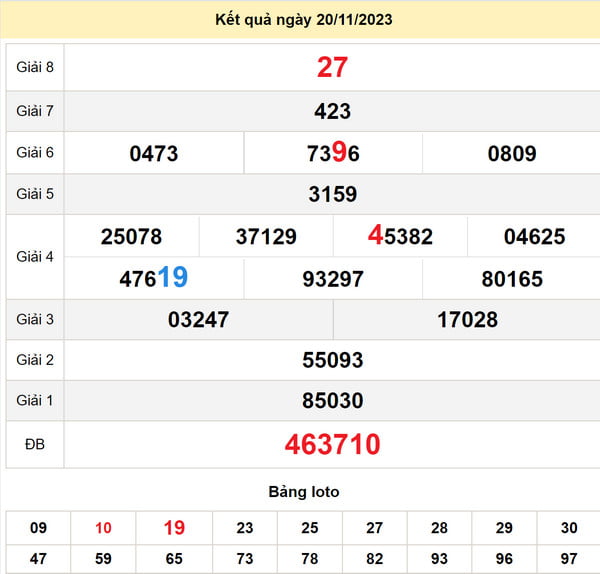Image resolution: width=600 pixels, height=574 pixels.
Task: Click the Giải 4 number 80165
Action: pos(512,278)
